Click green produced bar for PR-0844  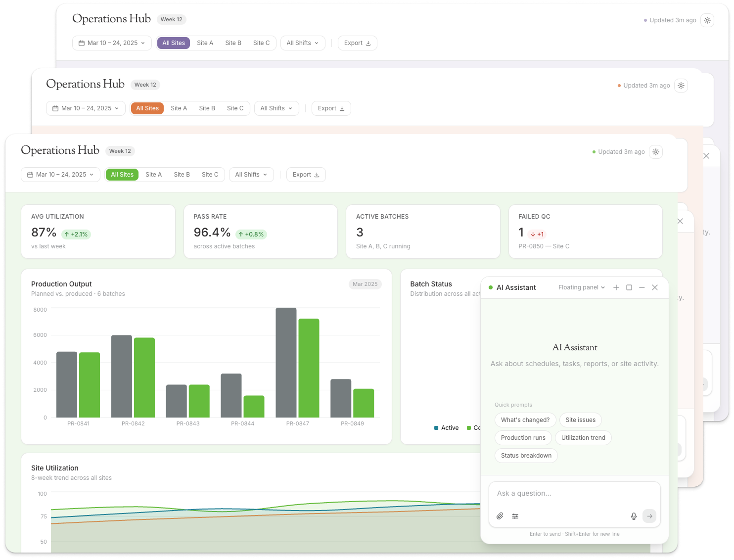tap(254, 407)
